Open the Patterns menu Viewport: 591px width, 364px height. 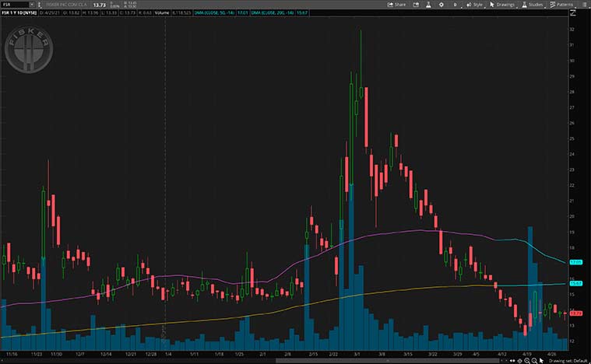(x=561, y=5)
